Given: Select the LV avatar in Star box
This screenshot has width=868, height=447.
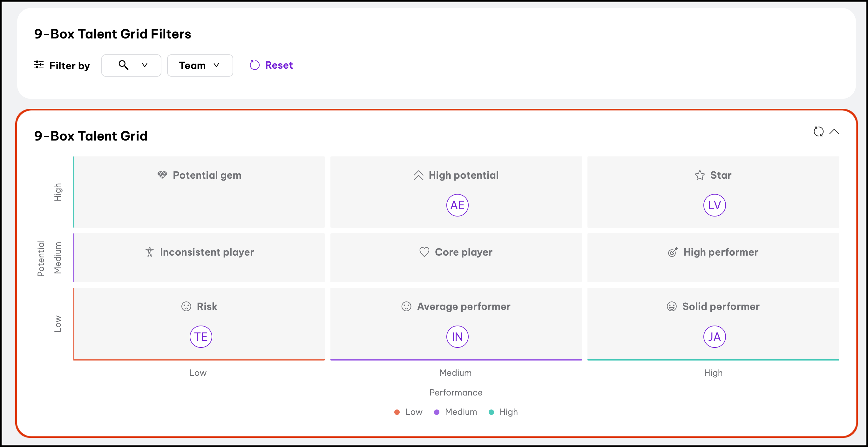Looking at the screenshot, I should click(x=714, y=205).
